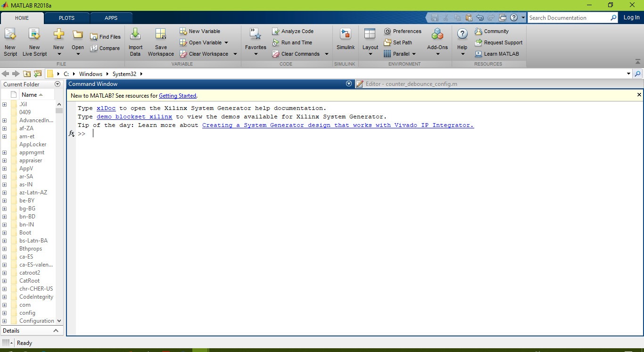644x352 pixels.
Task: Expand the Boot folder in Current Folder
Action: (4, 232)
